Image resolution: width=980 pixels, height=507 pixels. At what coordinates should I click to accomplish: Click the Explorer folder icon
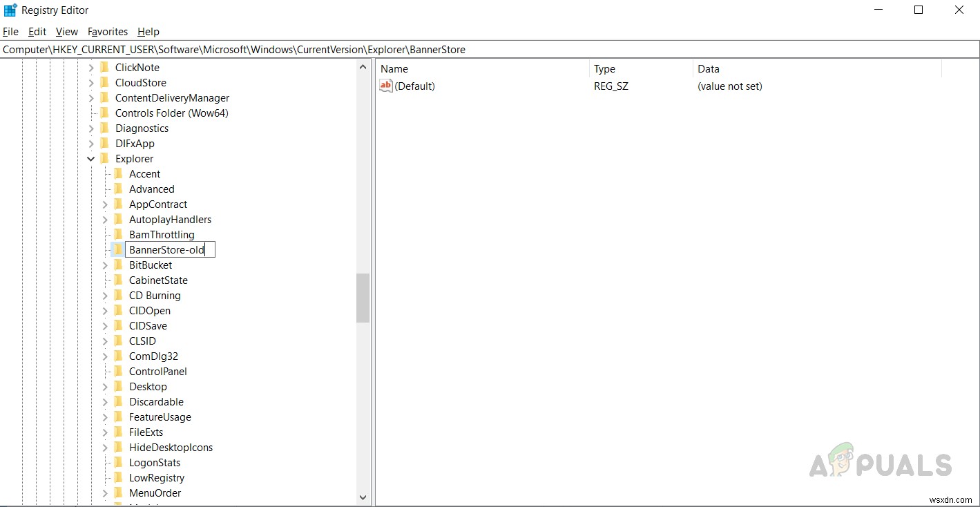[104, 159]
